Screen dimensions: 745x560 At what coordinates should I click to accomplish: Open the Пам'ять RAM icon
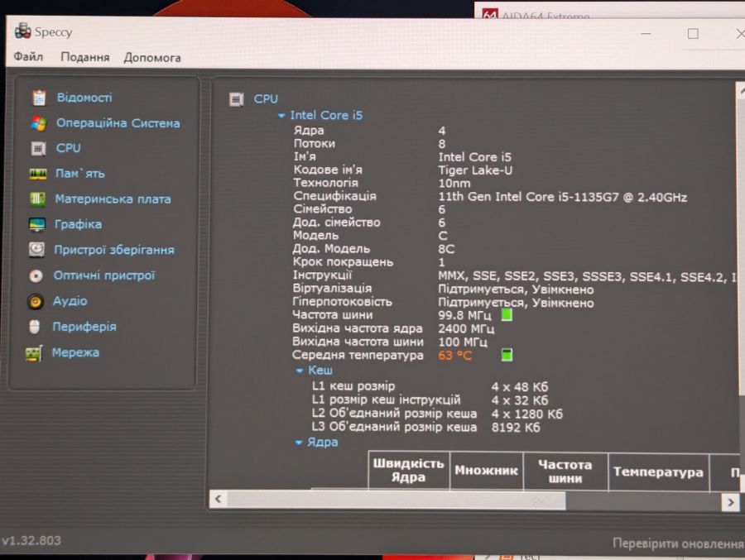[37, 174]
